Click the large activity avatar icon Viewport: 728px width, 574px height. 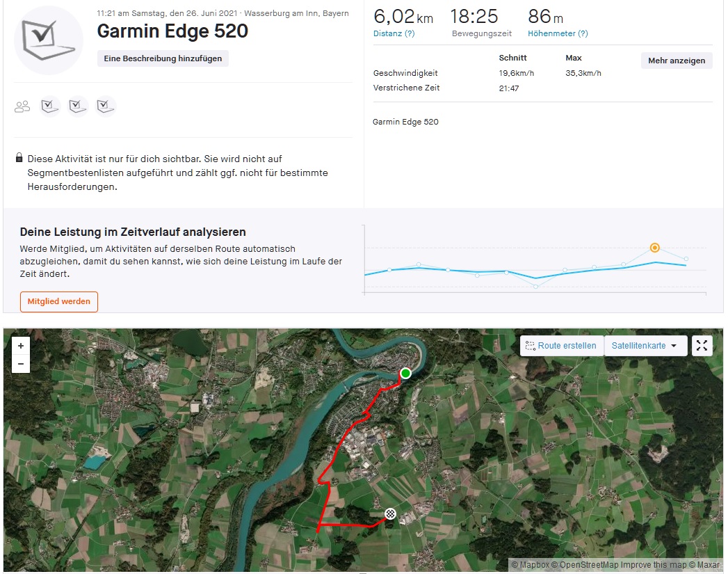[49, 40]
